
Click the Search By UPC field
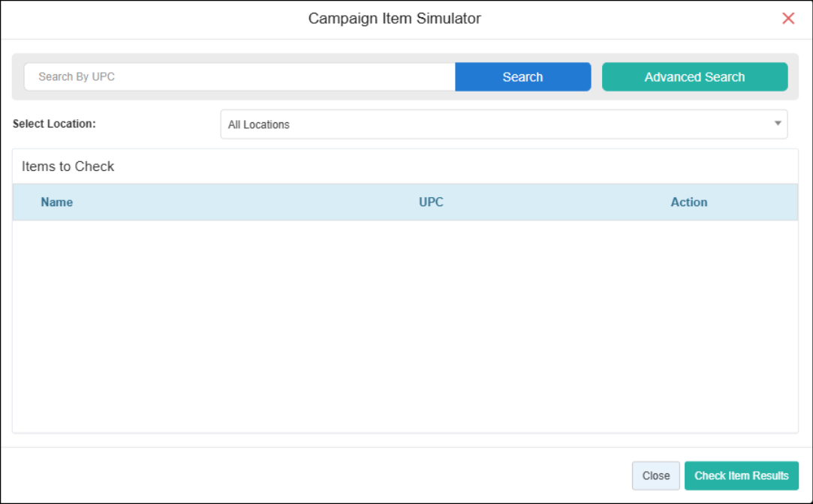[239, 76]
